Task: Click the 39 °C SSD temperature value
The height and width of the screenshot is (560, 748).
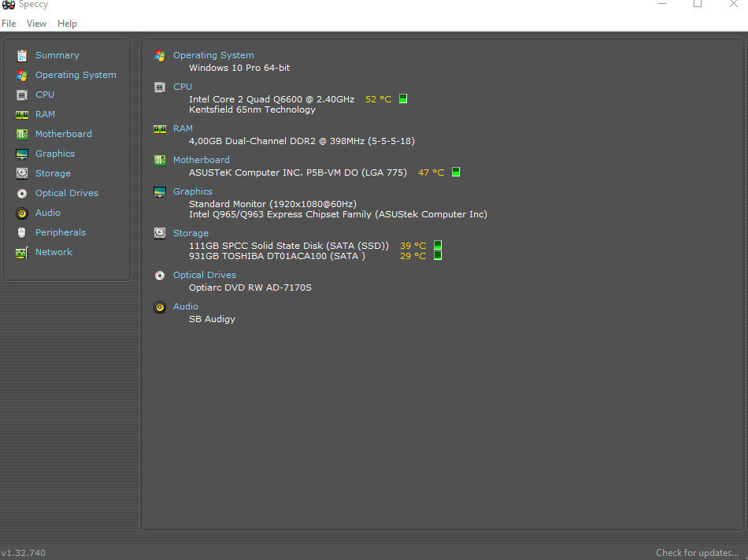Action: pos(413,246)
